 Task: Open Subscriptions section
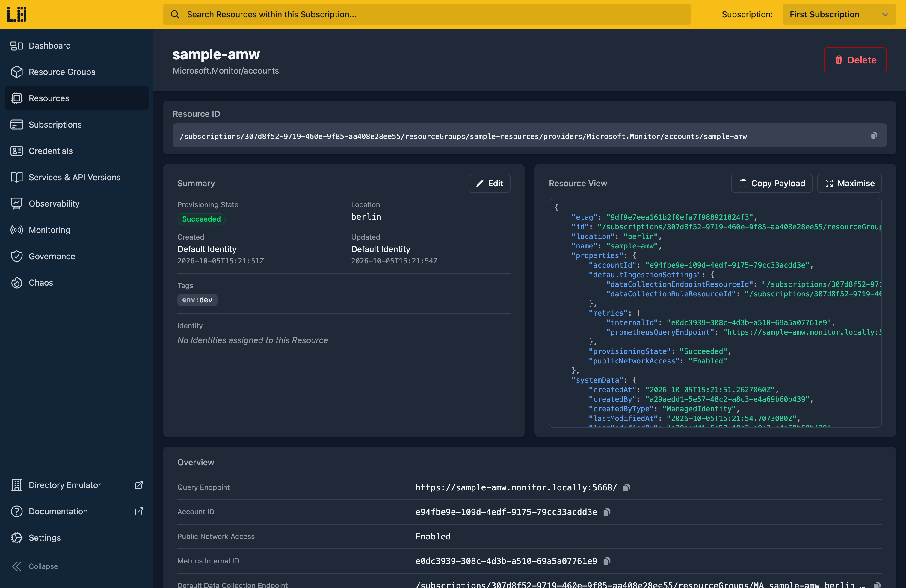[x=76, y=124]
